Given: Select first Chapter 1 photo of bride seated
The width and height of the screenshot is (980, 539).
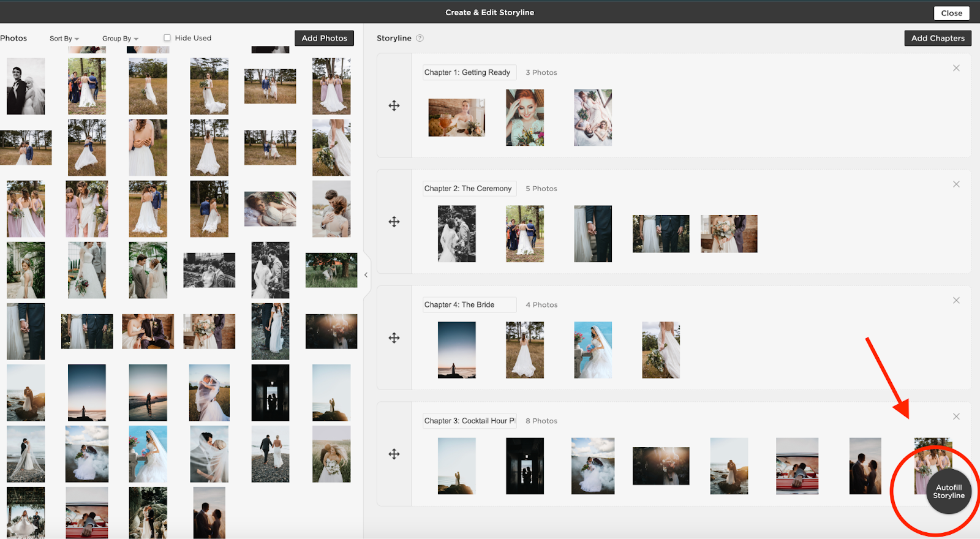Looking at the screenshot, I should pos(456,118).
